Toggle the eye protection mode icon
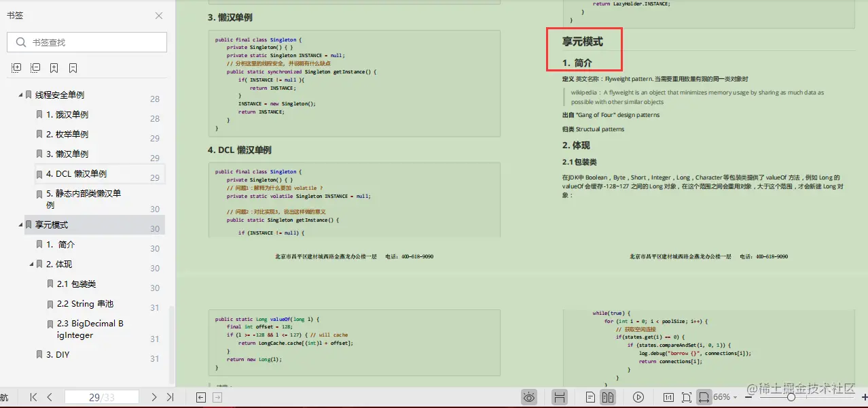The height and width of the screenshot is (408, 868). coord(530,397)
